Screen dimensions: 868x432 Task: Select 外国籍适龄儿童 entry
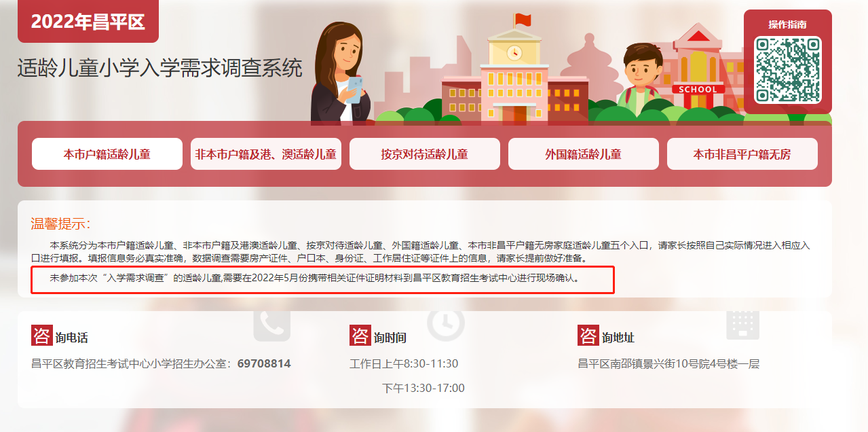tap(584, 154)
